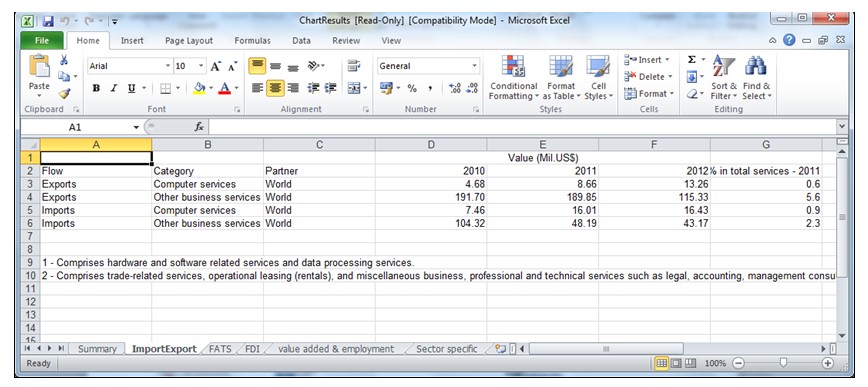Toggle Italic formatting
The image size is (868, 387).
(x=113, y=88)
